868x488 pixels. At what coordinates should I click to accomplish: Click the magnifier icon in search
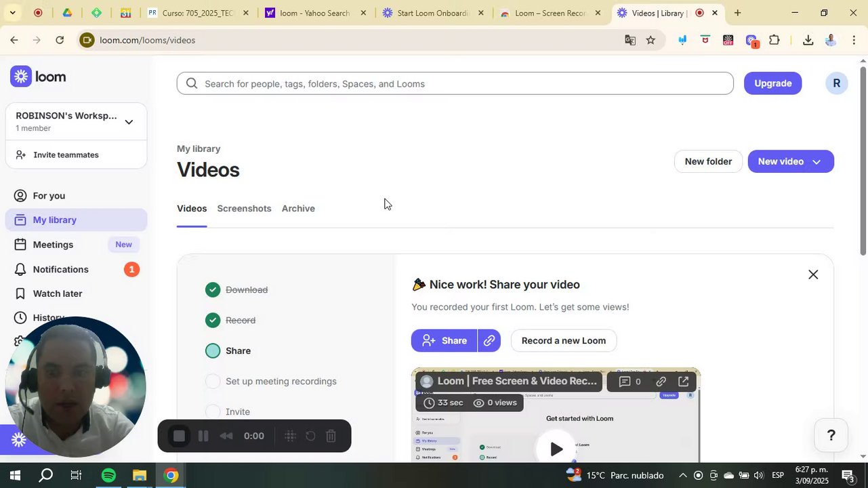(192, 83)
